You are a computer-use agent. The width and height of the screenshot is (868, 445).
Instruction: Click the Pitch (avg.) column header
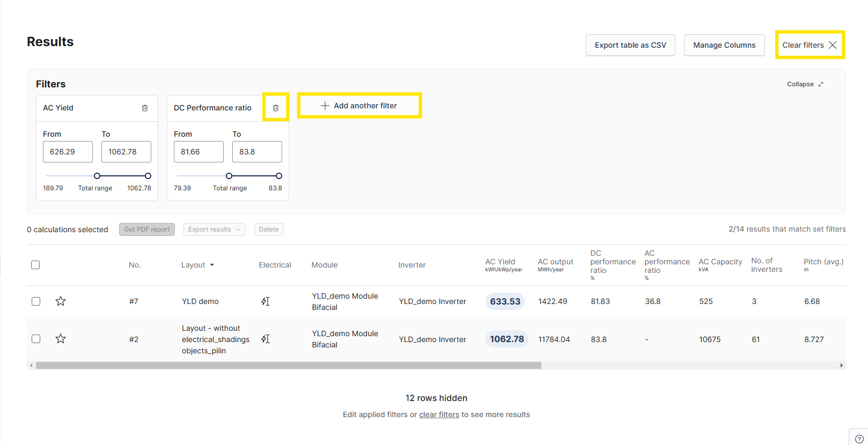[x=823, y=265]
